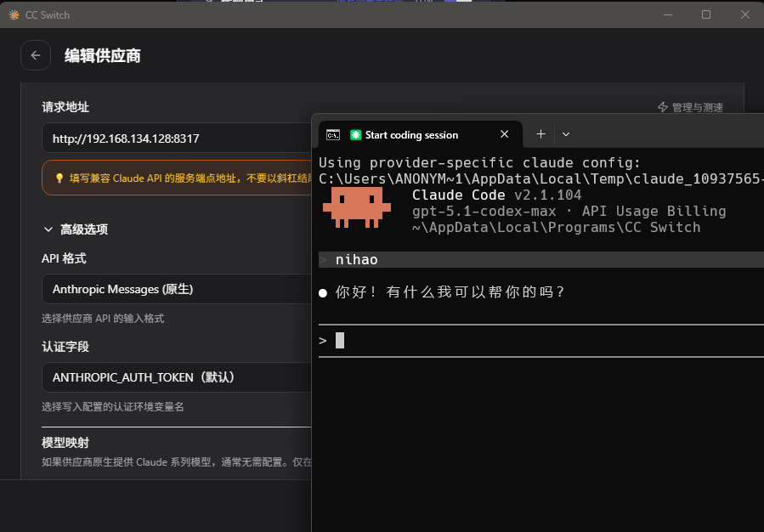Close the Start coding session tab

point(504,134)
